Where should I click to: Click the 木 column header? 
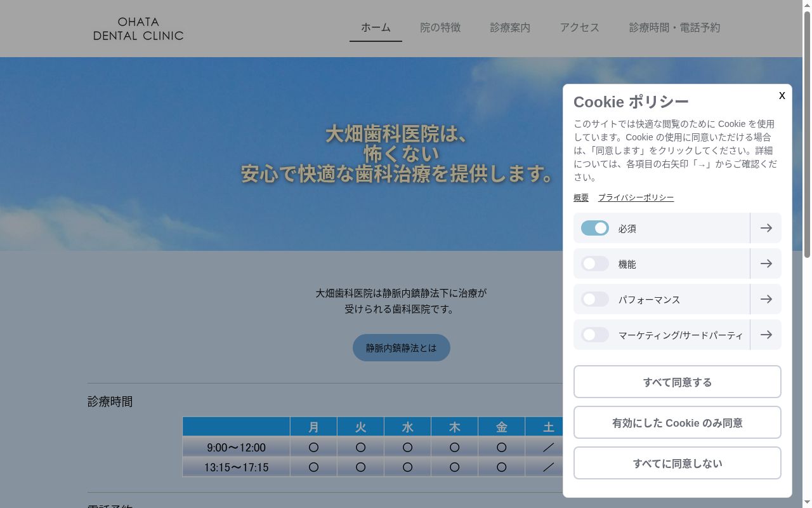[454, 427]
